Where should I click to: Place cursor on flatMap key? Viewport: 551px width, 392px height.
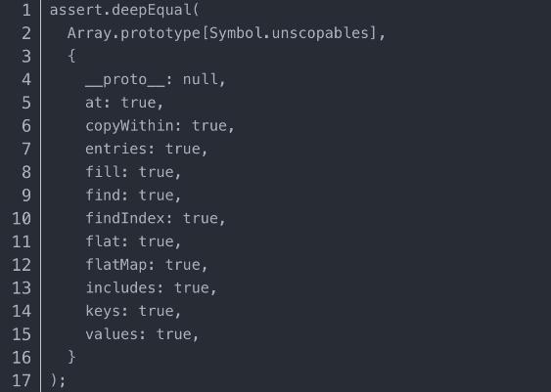tap(115, 265)
